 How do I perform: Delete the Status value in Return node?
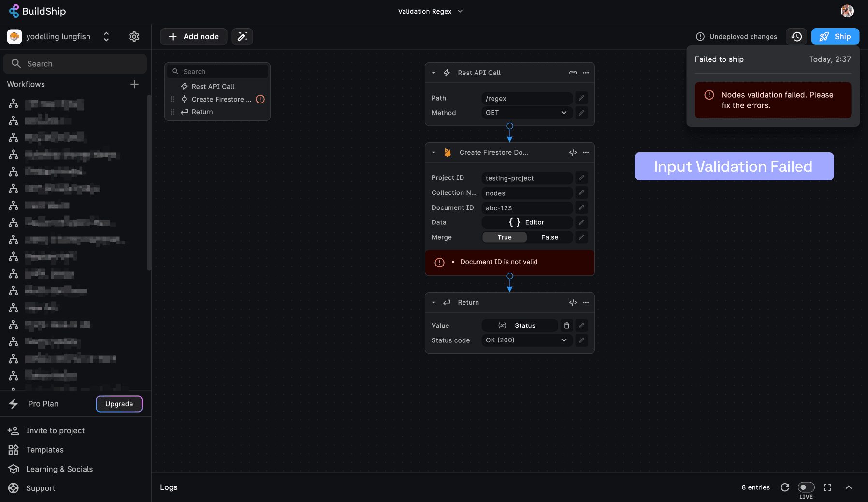[x=566, y=325]
